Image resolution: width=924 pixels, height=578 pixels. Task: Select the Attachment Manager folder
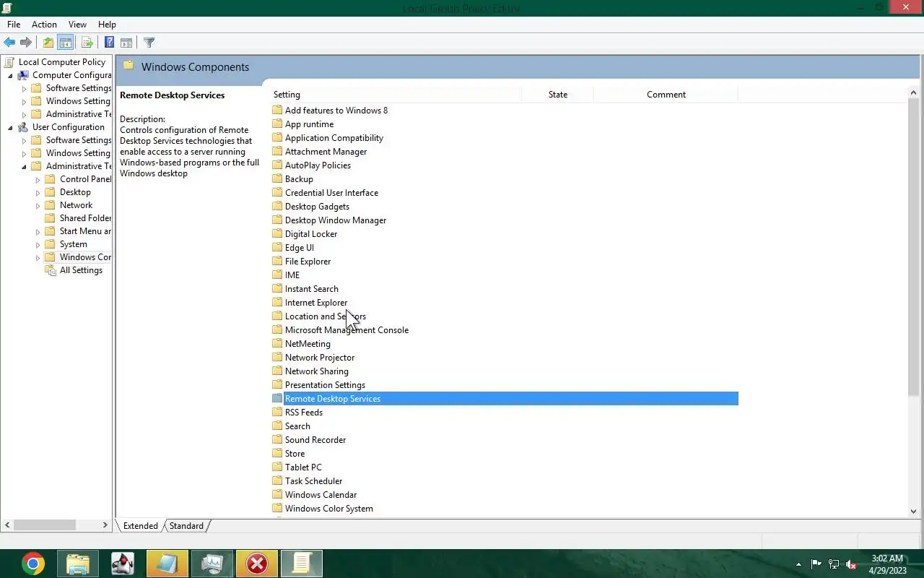click(326, 152)
